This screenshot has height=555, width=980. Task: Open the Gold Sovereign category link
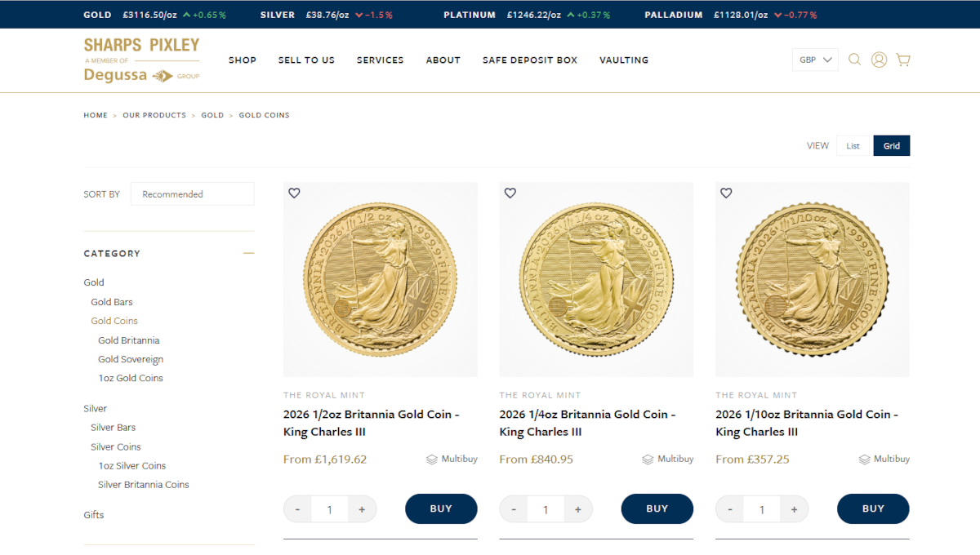[131, 359]
